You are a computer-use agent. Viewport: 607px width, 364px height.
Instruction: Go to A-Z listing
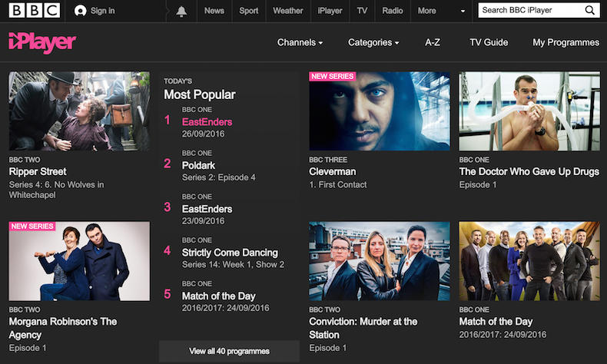[433, 42]
